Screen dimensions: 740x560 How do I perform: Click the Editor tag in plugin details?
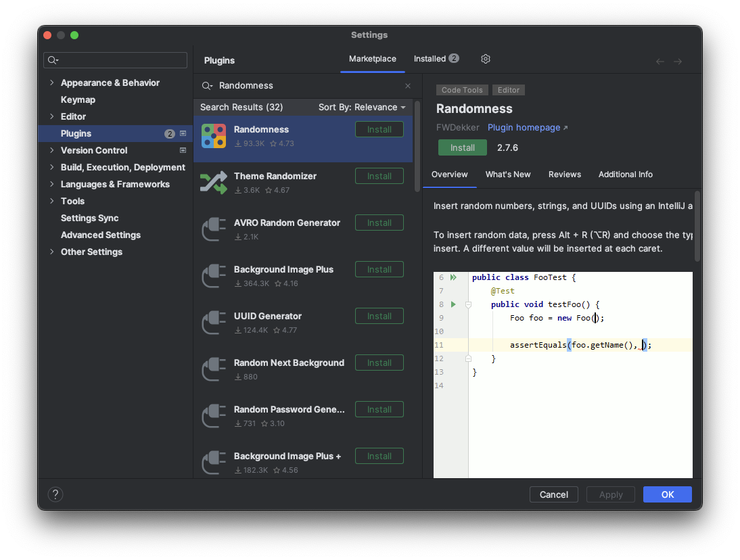tap(508, 90)
